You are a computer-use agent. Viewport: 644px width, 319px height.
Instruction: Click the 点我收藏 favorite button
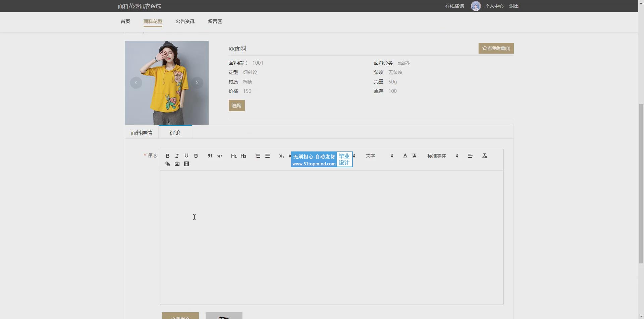click(x=496, y=48)
